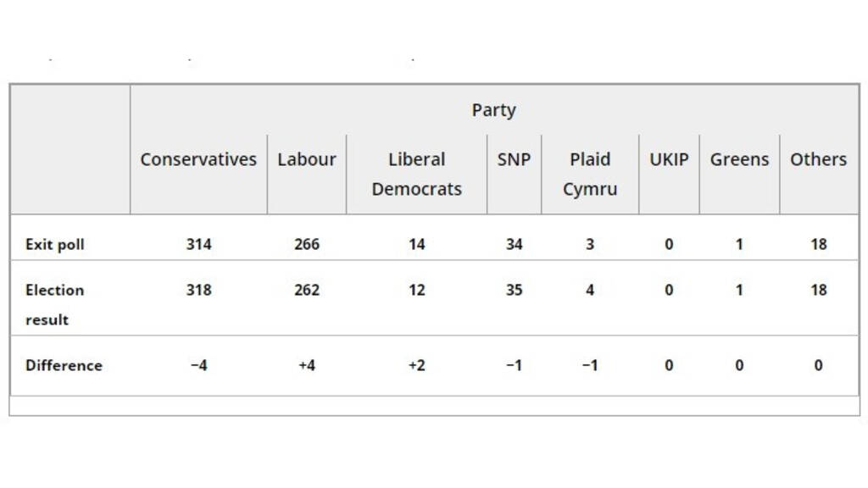
Task: Click Conservatives election result 318
Action: coord(198,291)
